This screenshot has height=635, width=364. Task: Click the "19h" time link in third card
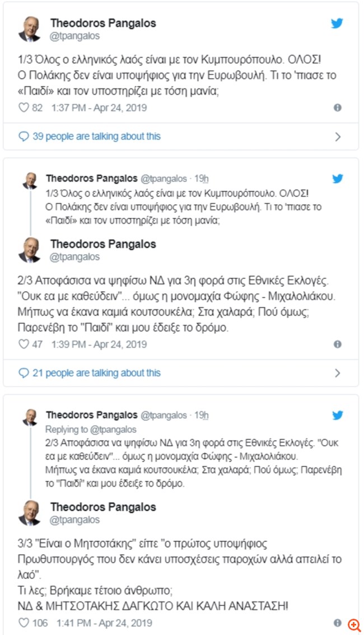coord(201,415)
